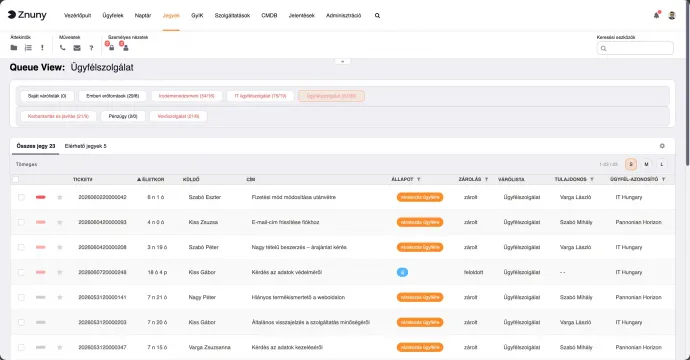The height and width of the screenshot is (360, 690).
Task: Click the question mark action icon
Action: click(x=91, y=48)
